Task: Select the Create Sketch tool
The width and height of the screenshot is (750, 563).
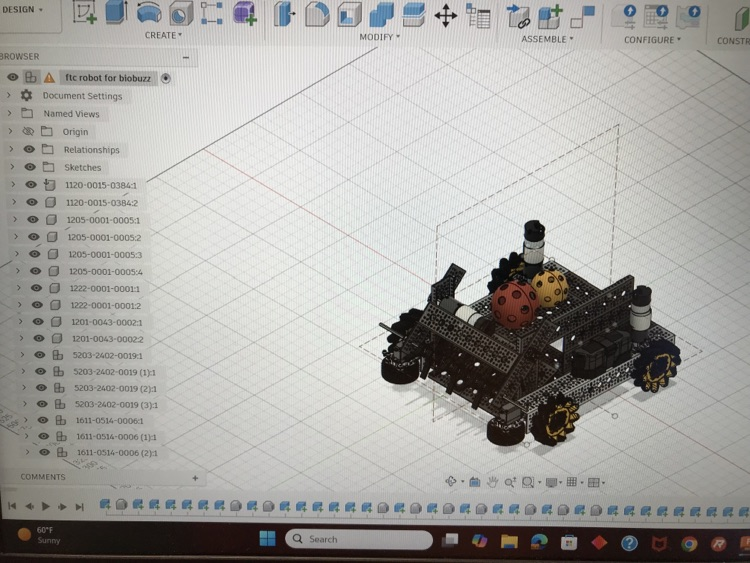Action: (x=84, y=11)
